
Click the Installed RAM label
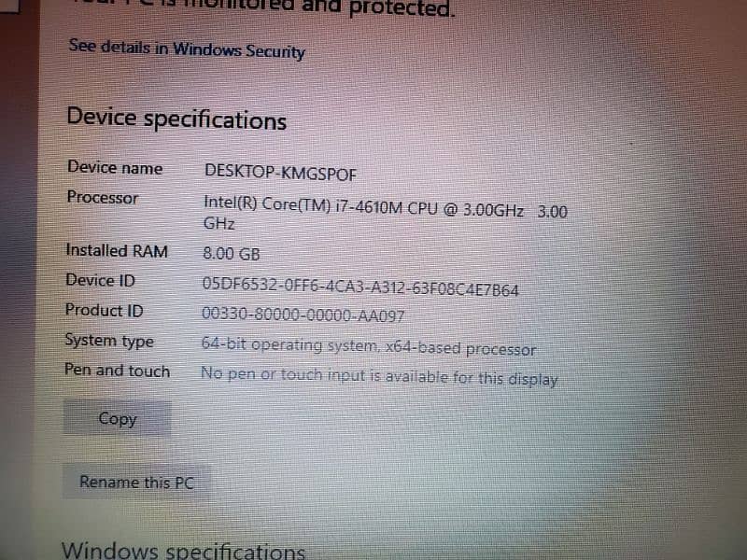click(117, 250)
